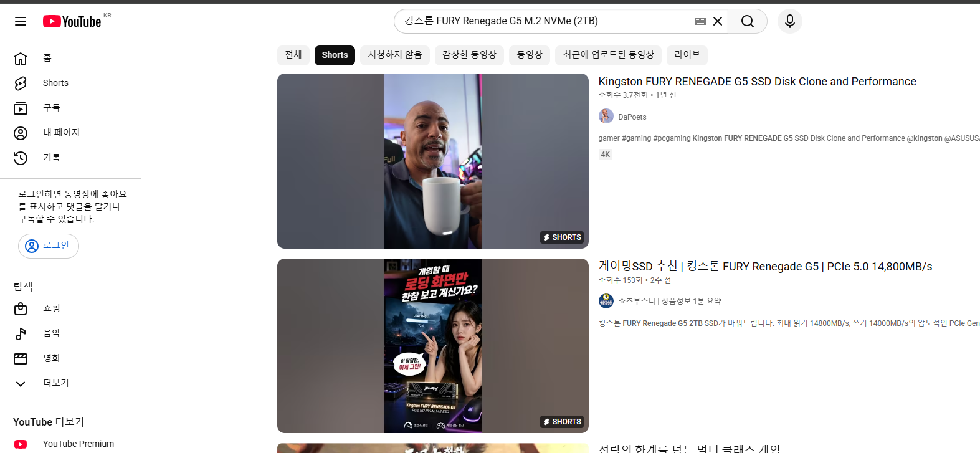
Task: Select the Shorts filter chip
Action: tap(335, 55)
